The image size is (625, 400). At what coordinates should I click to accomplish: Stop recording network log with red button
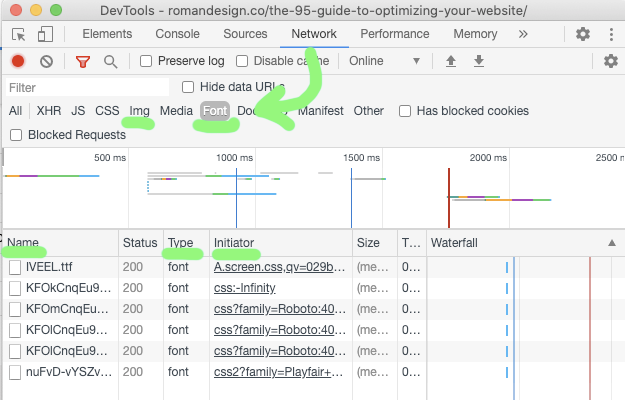pyautogui.click(x=18, y=61)
